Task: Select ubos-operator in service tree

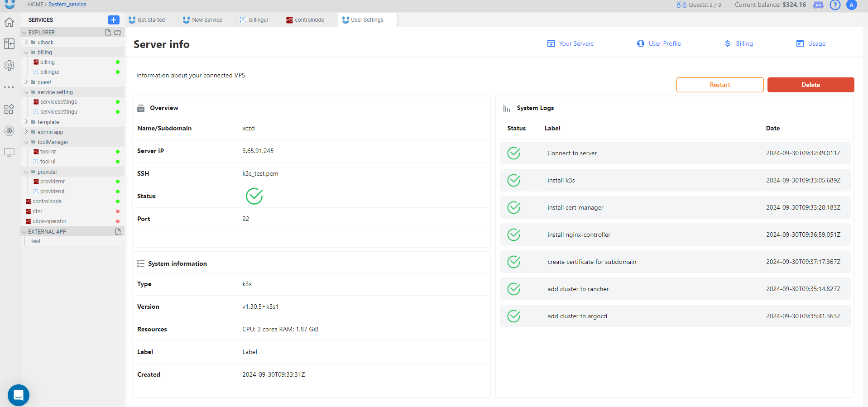Action: [x=49, y=221]
